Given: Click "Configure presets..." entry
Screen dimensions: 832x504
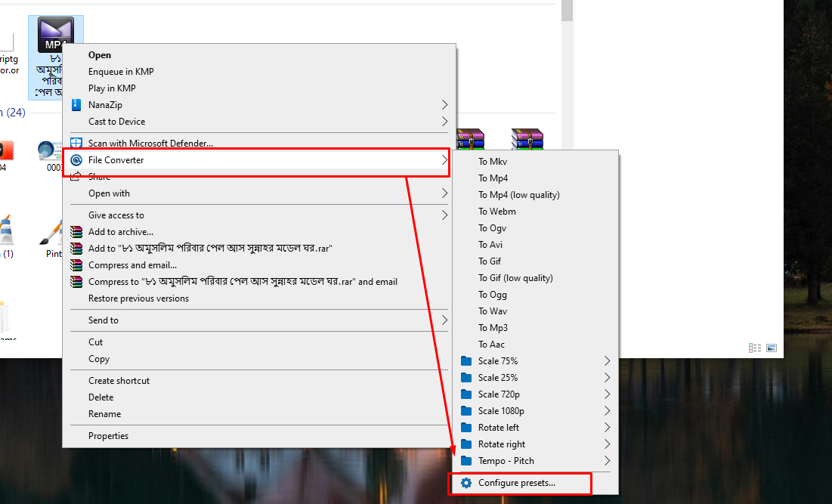Looking at the screenshot, I should point(518,484).
